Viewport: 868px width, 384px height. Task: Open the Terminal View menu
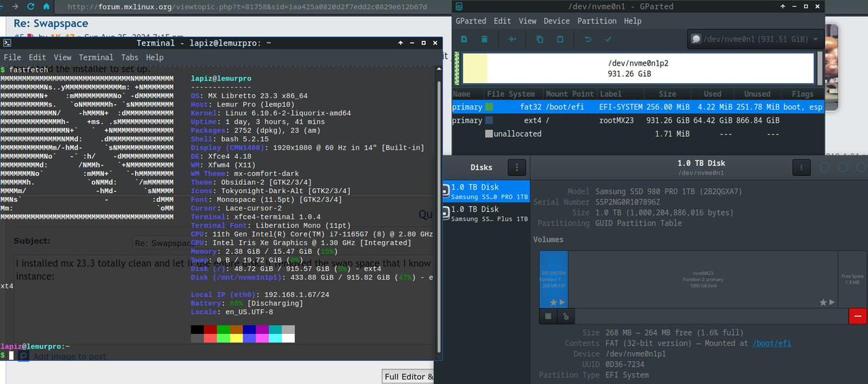point(62,58)
